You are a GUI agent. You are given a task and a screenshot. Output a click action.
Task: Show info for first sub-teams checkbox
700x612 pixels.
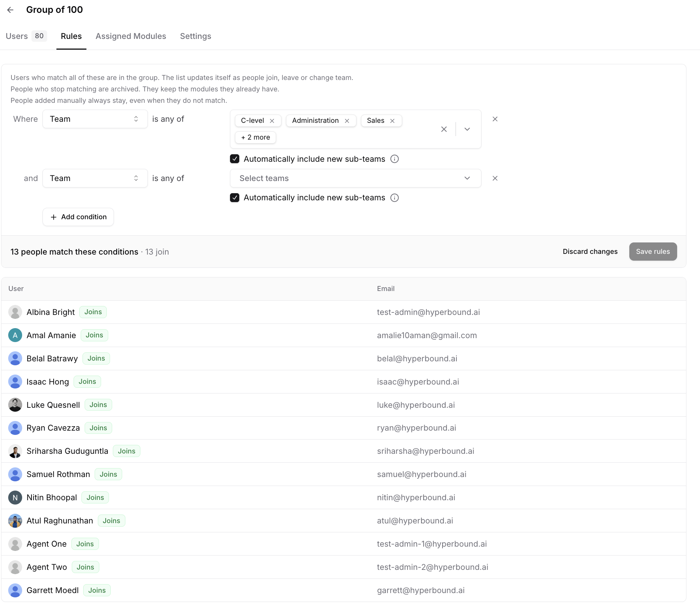(395, 159)
